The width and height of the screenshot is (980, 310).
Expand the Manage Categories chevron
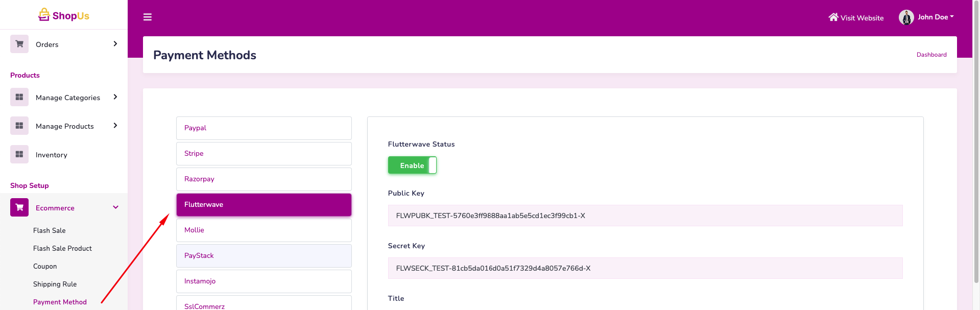115,97
